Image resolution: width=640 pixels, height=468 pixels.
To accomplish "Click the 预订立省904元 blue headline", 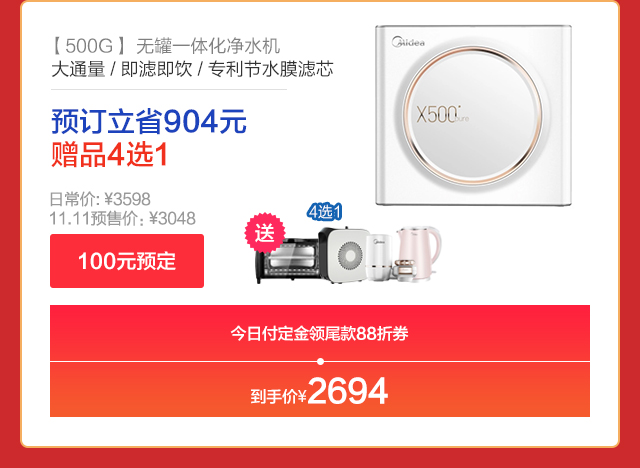I will 149,122.
